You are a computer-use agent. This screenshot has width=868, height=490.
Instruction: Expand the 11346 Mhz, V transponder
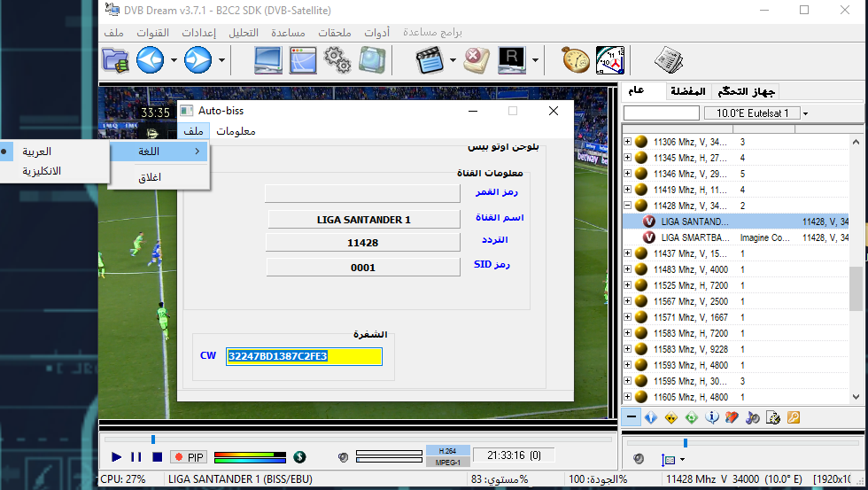coord(627,174)
